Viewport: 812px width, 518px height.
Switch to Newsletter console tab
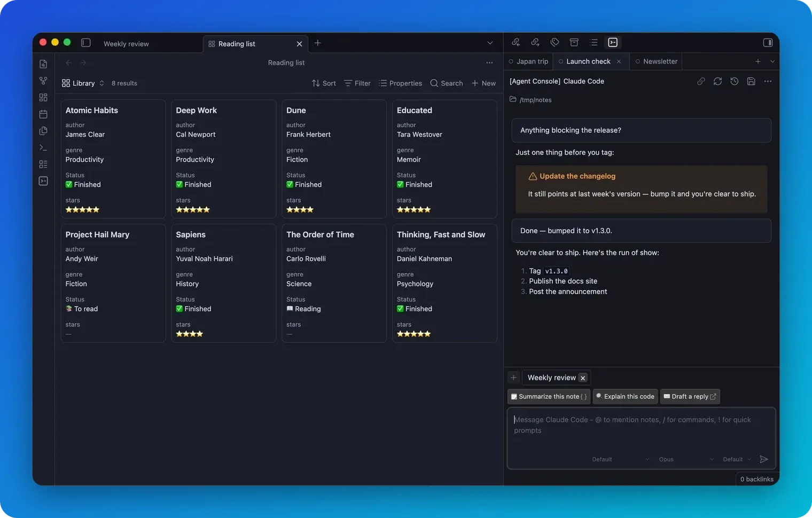657,61
